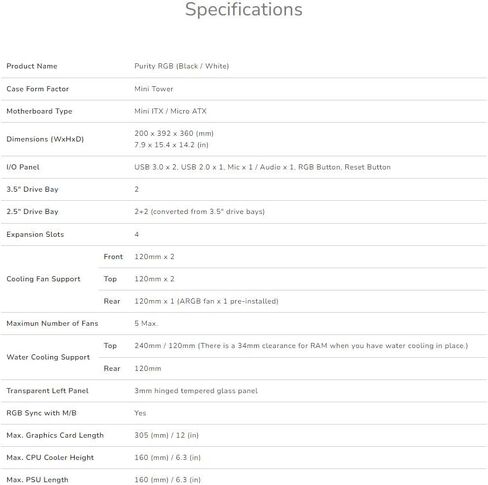This screenshot has width=488, height=485.
Task: Select the 200 x 392 x 360 (mm) dimensions
Action: 174,133
